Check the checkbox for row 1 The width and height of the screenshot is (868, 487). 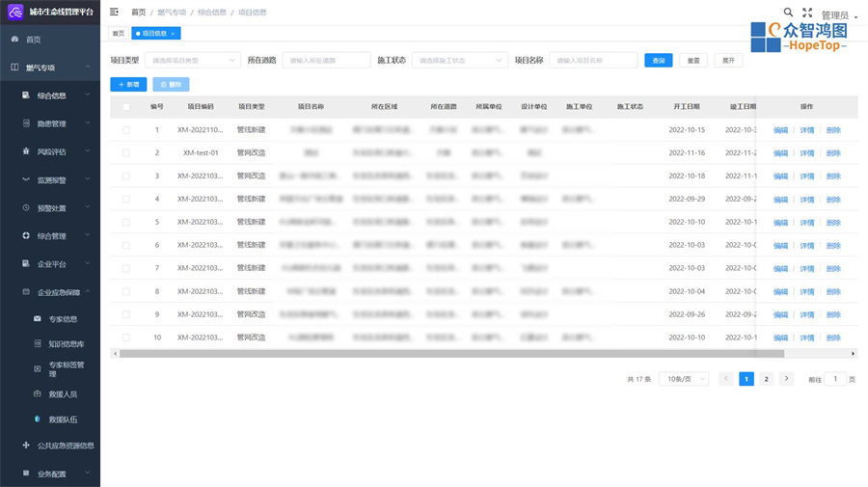[126, 130]
